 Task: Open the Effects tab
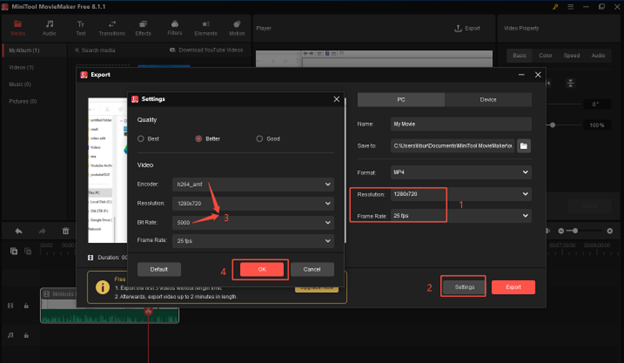[143, 28]
